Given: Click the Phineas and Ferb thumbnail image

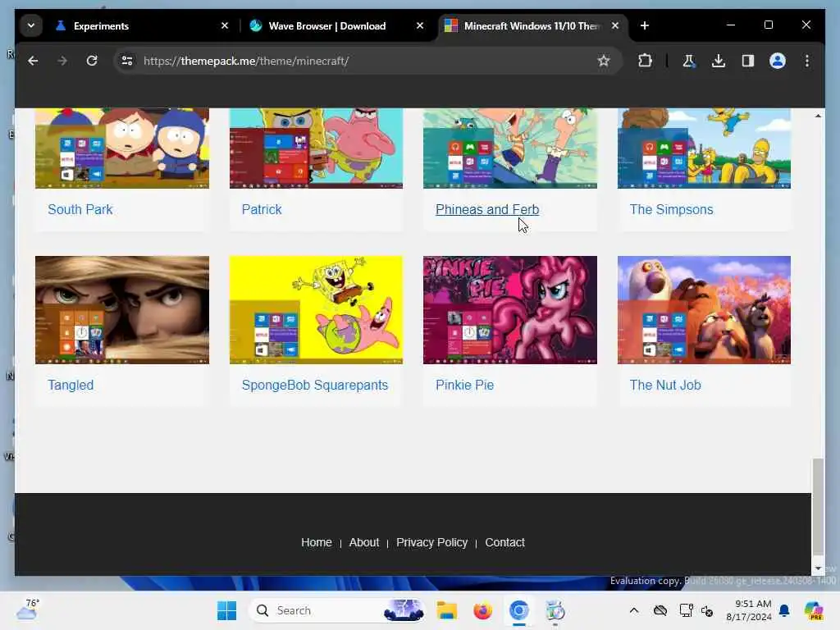Looking at the screenshot, I should 510,148.
